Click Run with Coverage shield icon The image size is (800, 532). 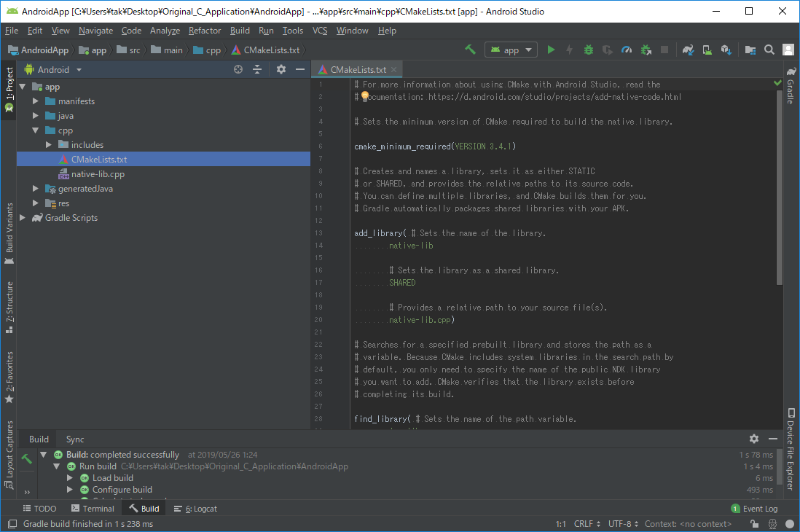(607, 50)
